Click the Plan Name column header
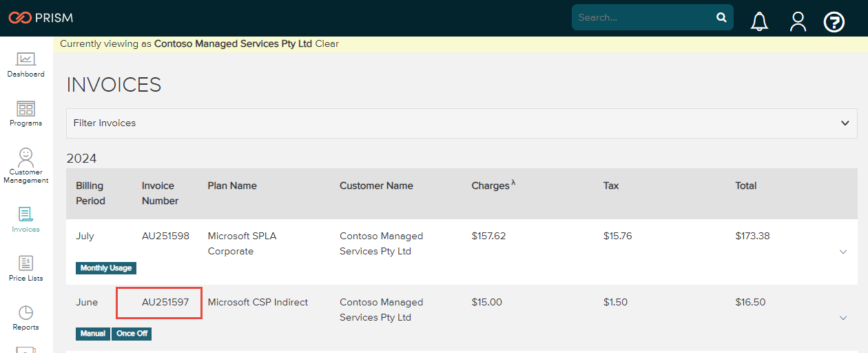This screenshot has height=353, width=868. (x=232, y=185)
